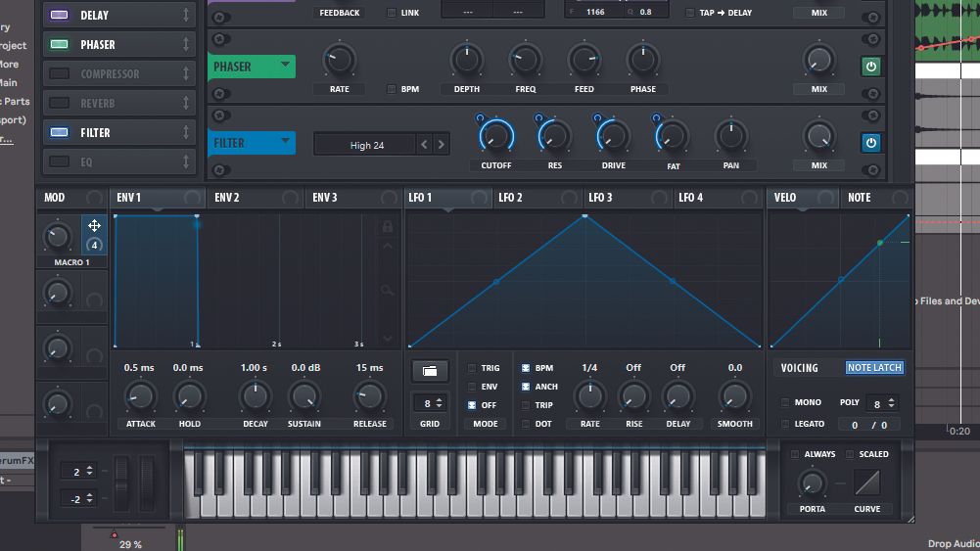Screen dimensions: 980x551
Task: Click the mod wheel on keyboard panel
Action: tap(147, 484)
